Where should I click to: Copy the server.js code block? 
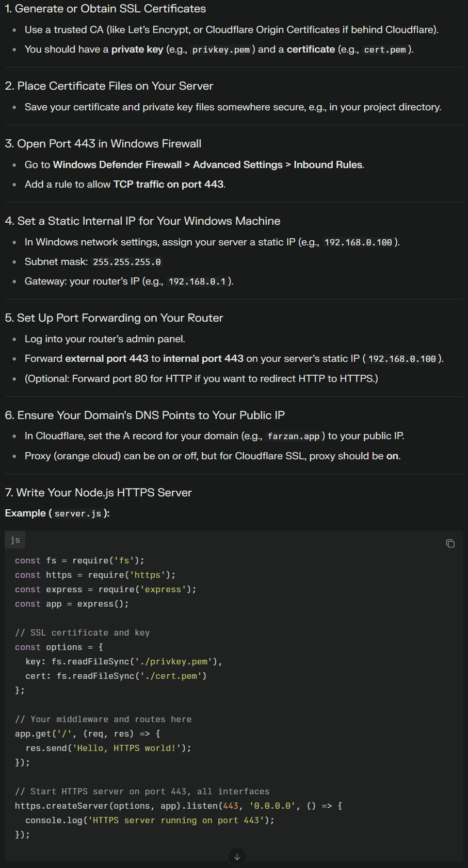450,543
